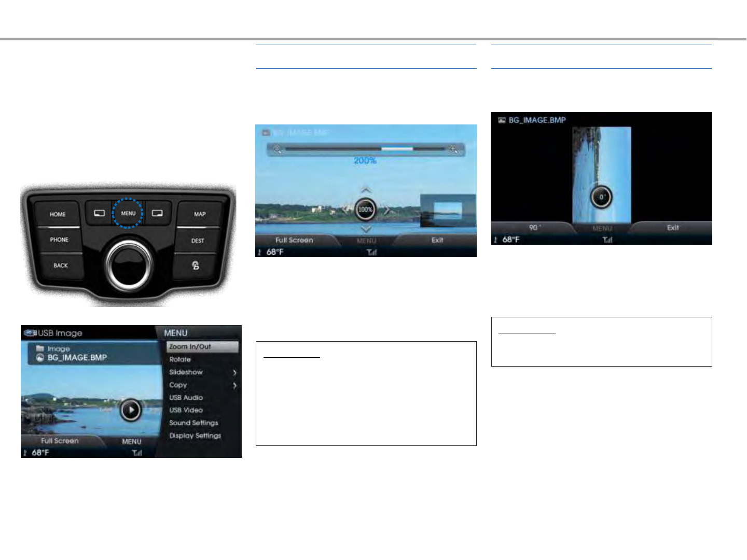Click the signal icon on USB Image screen
Image resolution: width=747 pixels, height=560 pixels.
coord(137,453)
